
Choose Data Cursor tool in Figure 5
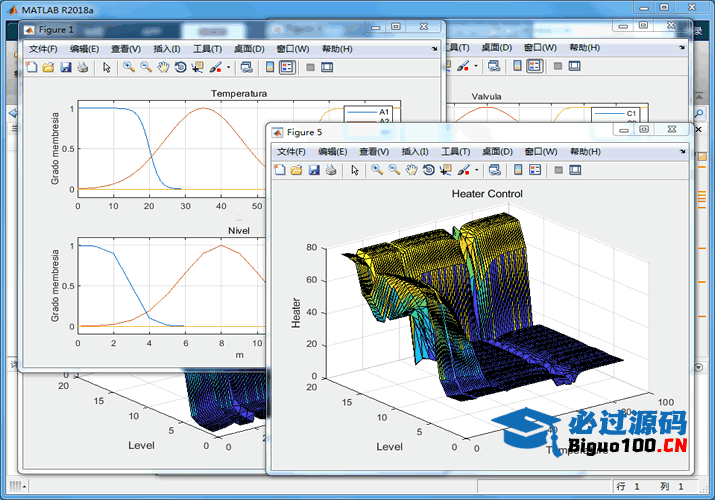(446, 170)
